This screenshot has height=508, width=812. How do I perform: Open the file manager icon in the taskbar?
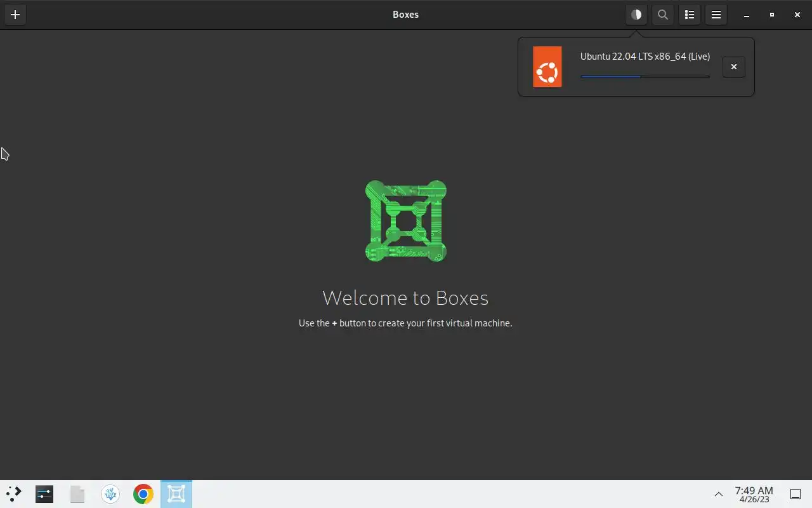(x=77, y=494)
